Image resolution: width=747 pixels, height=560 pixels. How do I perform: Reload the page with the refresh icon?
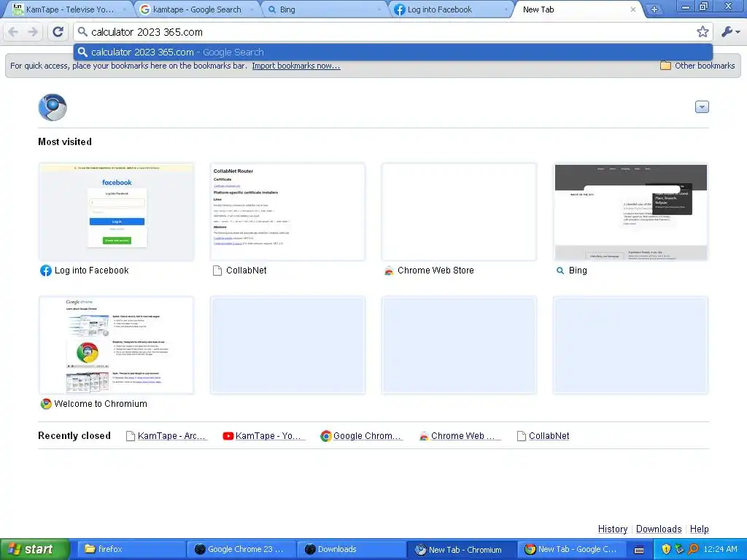click(x=58, y=32)
